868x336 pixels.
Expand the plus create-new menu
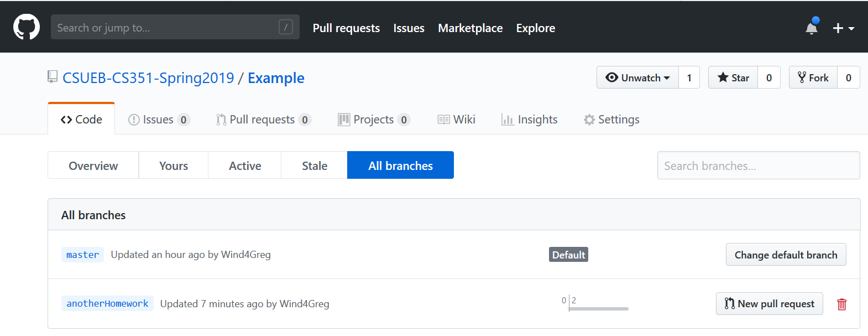[843, 28]
